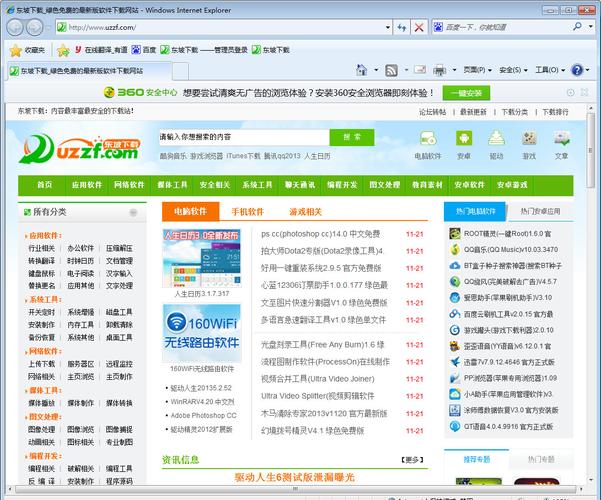Open the ps cc(photoshop cc)14.0 link

pos(320,234)
